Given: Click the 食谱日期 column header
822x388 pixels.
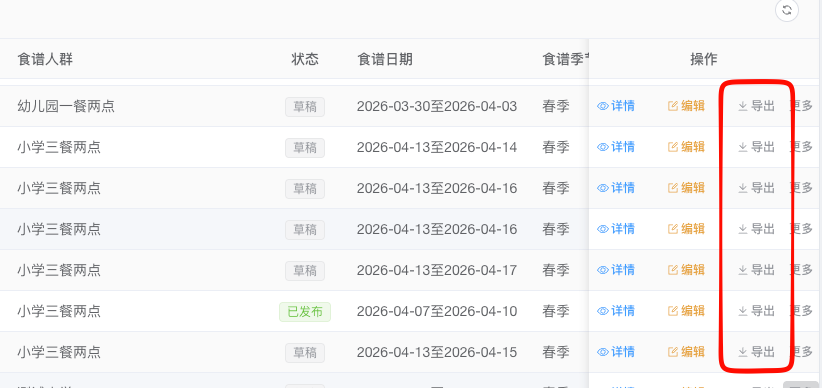Looking at the screenshot, I should 385,59.
